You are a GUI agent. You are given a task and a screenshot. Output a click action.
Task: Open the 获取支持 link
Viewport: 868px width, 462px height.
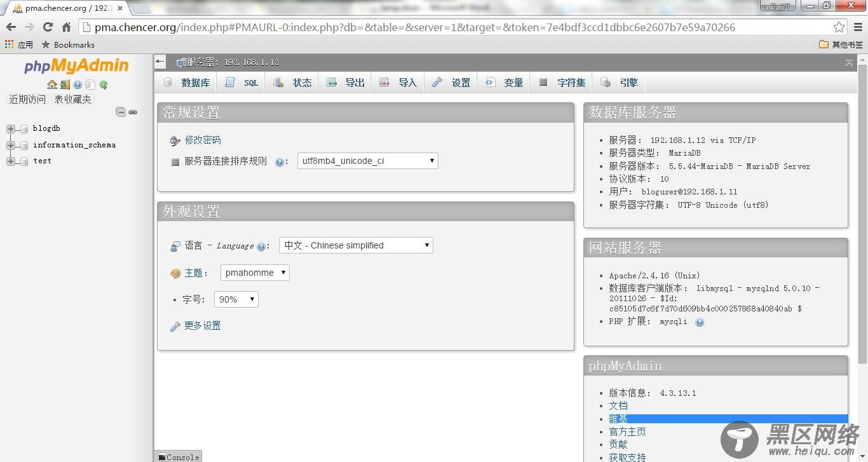pyautogui.click(x=627, y=458)
